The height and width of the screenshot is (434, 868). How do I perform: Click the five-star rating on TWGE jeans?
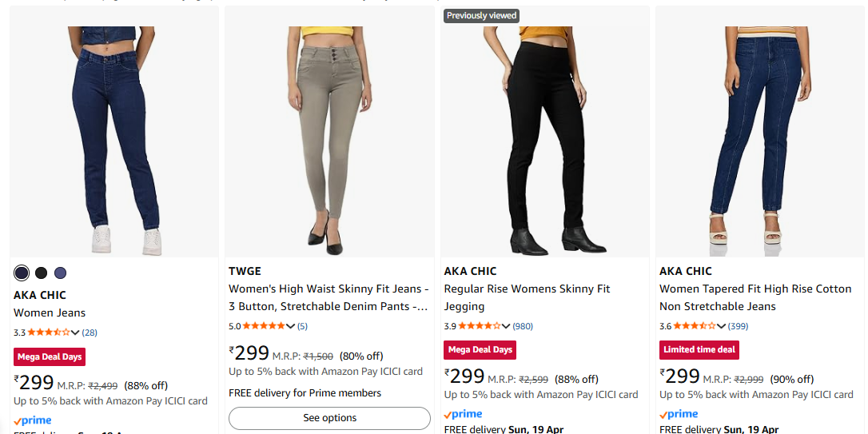click(x=269, y=326)
